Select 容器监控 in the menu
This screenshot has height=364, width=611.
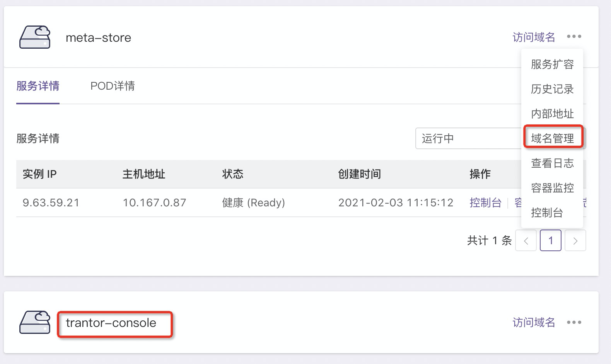coord(552,188)
